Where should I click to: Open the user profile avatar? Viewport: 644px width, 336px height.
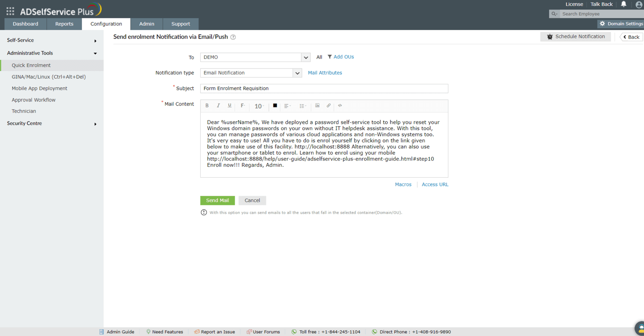point(639,5)
